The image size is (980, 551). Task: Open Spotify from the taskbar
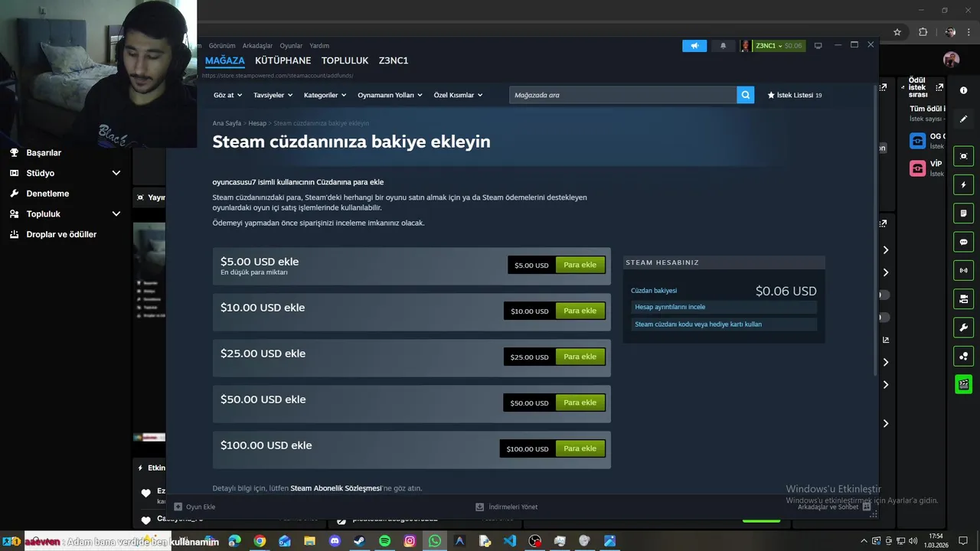click(384, 541)
